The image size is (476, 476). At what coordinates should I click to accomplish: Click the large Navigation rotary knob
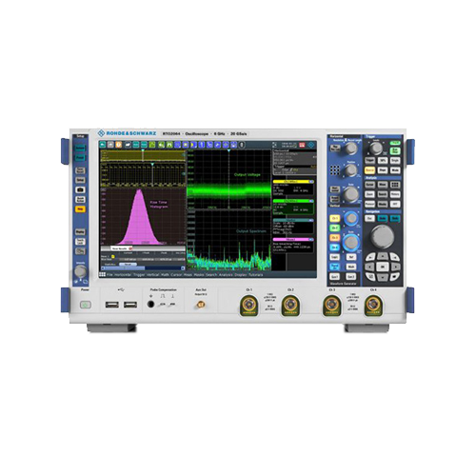383,236
